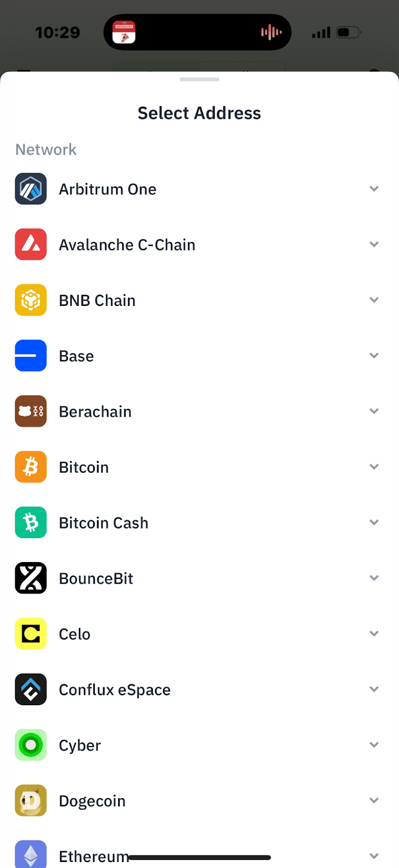Tap the BNB Chain cube icon
This screenshot has height=868, width=399.
pyautogui.click(x=31, y=300)
